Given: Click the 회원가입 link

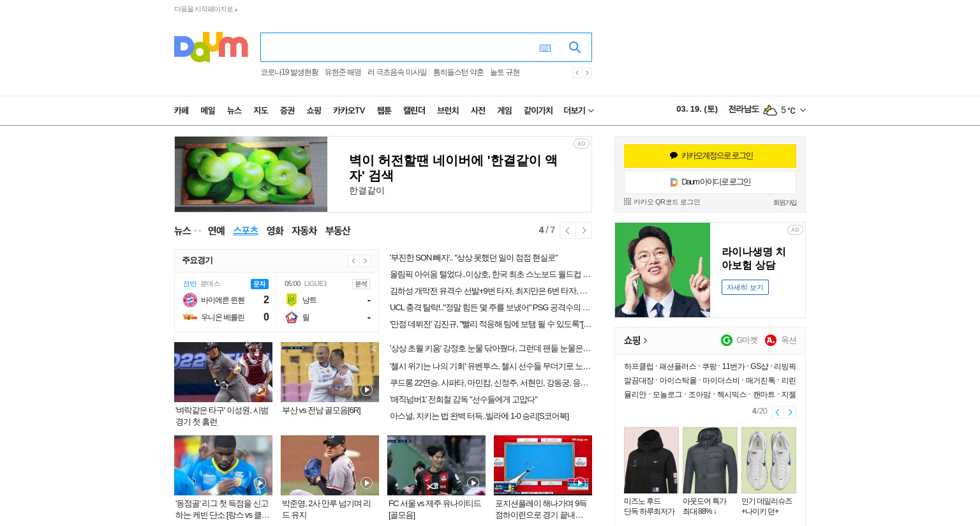Looking at the screenshot, I should click(785, 202).
